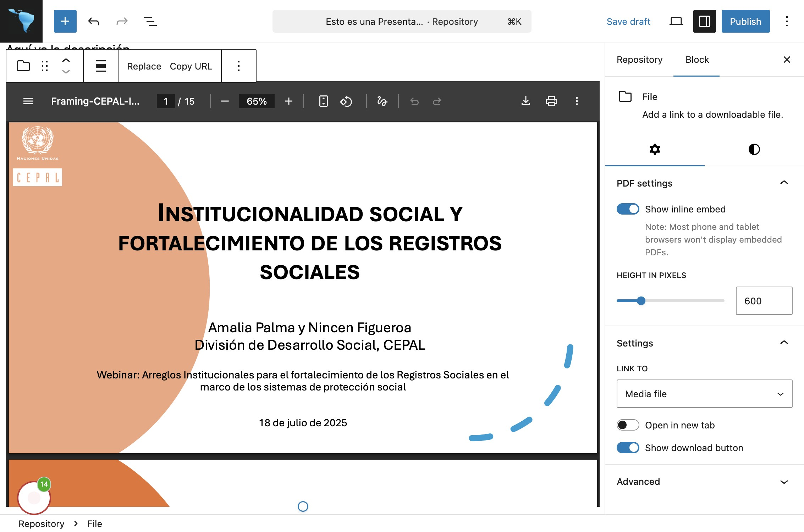Viewport: 804px width, 532px height.
Task: Zoom in on PDF with plus icon
Action: click(x=289, y=101)
